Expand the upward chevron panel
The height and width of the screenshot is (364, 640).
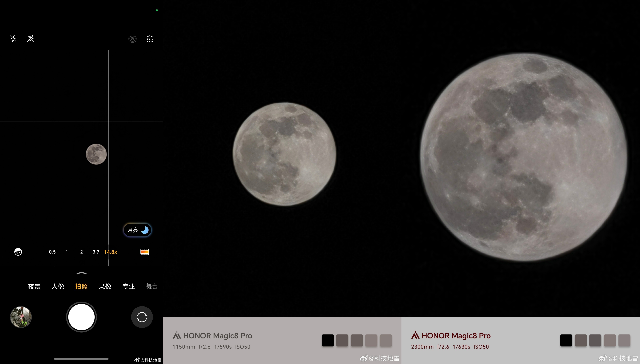point(81,273)
